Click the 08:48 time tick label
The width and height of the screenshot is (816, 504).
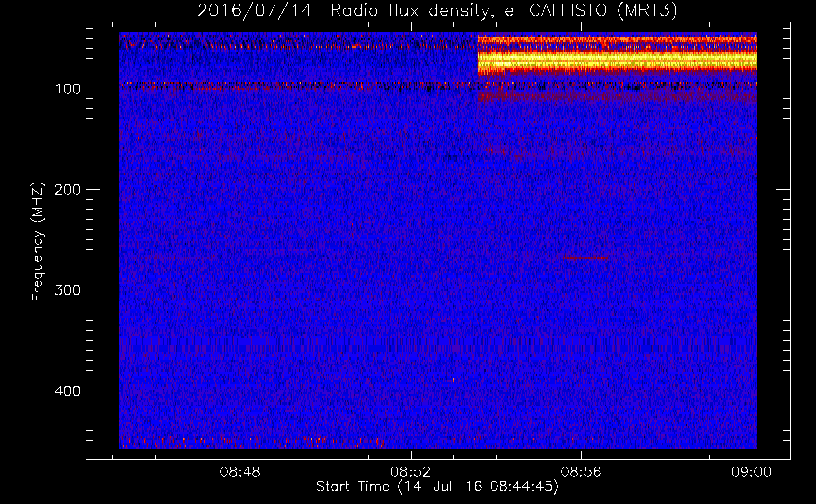240,472
